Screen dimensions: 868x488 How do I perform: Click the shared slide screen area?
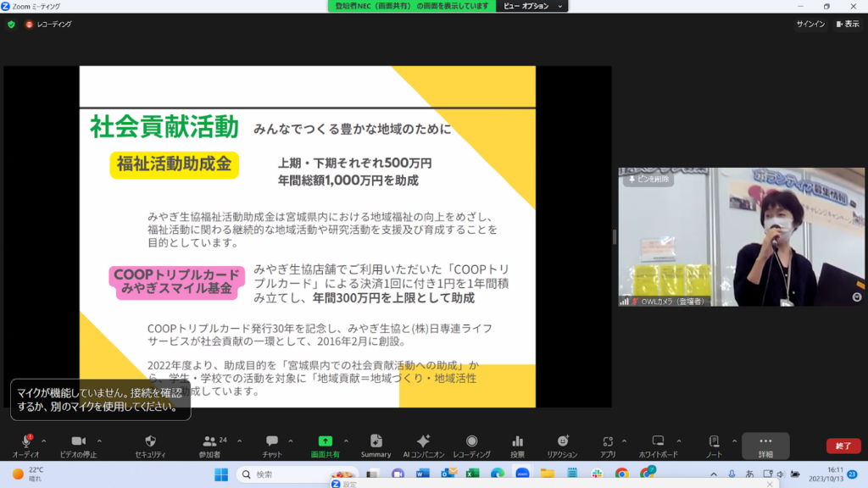(307, 237)
